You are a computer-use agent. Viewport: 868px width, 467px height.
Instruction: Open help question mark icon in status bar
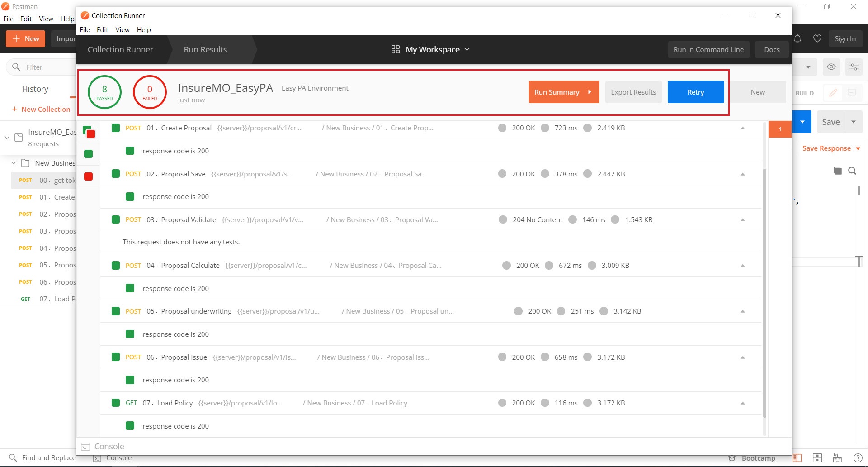point(858,458)
